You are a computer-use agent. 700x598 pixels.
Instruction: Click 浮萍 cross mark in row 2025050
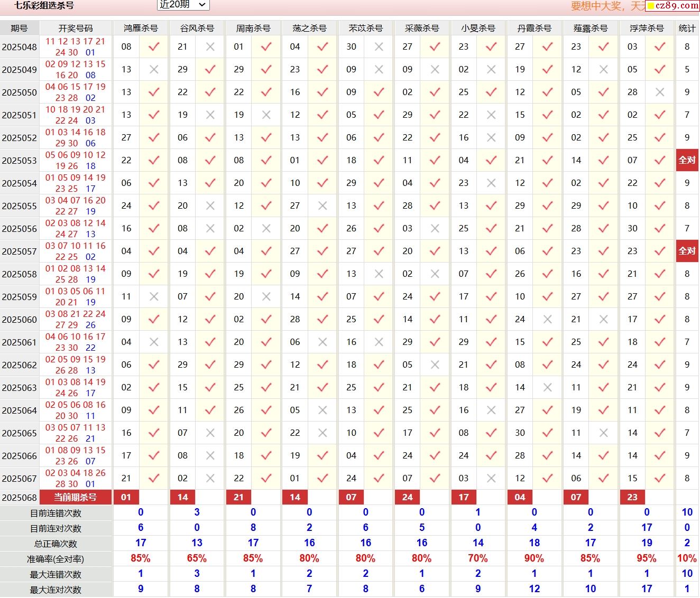[x=660, y=92]
